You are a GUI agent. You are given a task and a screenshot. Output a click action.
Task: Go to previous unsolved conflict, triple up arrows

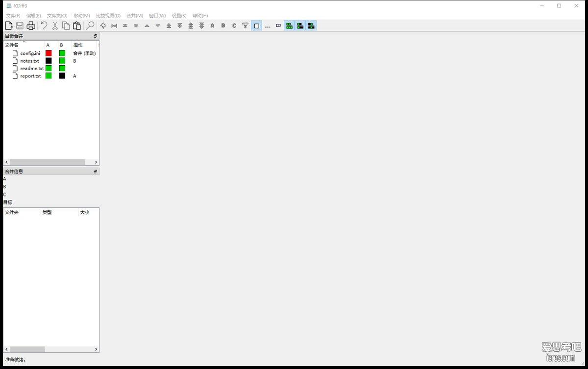click(x=191, y=25)
